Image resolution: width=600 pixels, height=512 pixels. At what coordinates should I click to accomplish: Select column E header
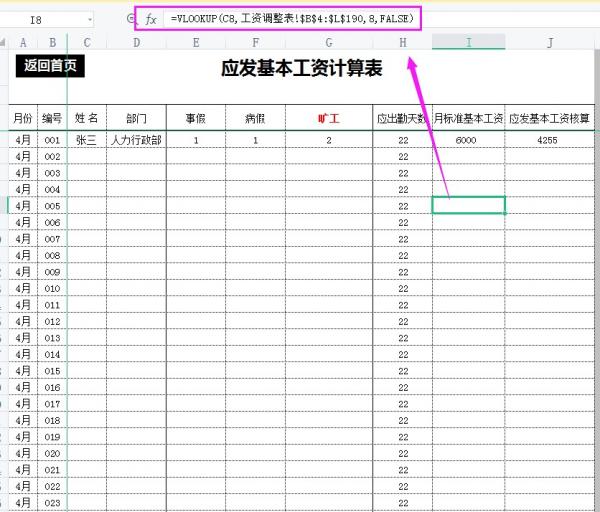196,42
